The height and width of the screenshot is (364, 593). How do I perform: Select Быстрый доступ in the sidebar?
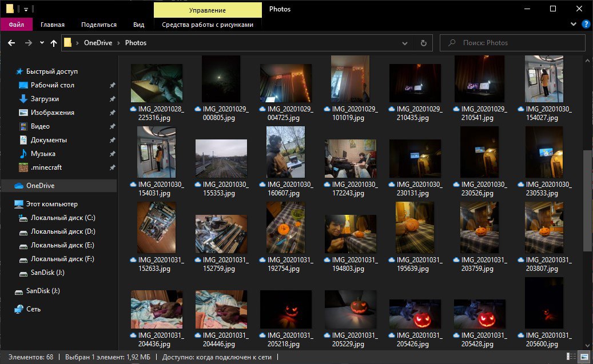click(52, 71)
